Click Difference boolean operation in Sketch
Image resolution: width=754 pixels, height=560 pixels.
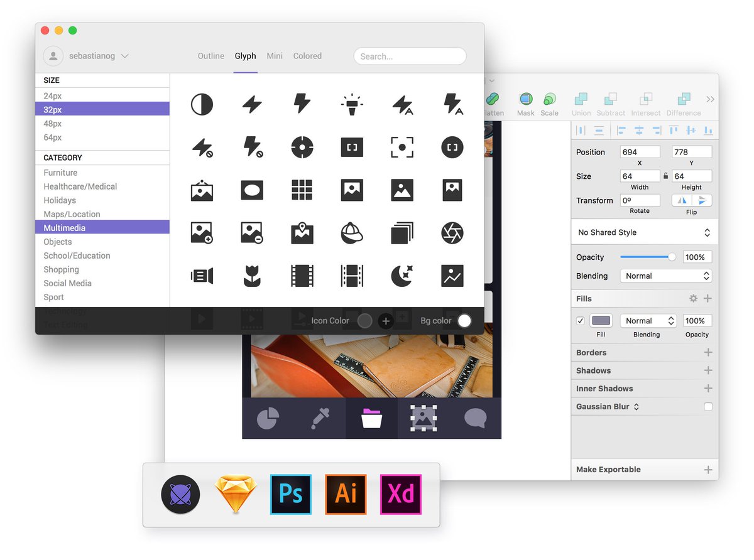point(684,104)
